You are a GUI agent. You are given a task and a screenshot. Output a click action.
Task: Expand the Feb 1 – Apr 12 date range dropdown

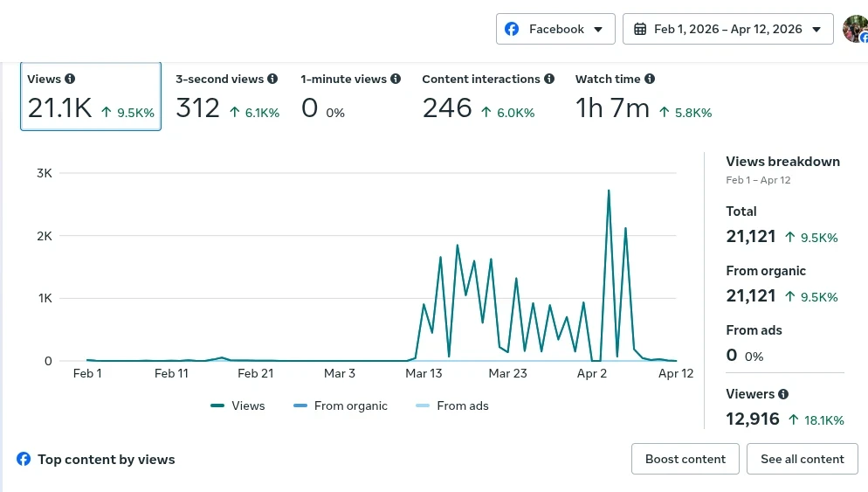(727, 29)
